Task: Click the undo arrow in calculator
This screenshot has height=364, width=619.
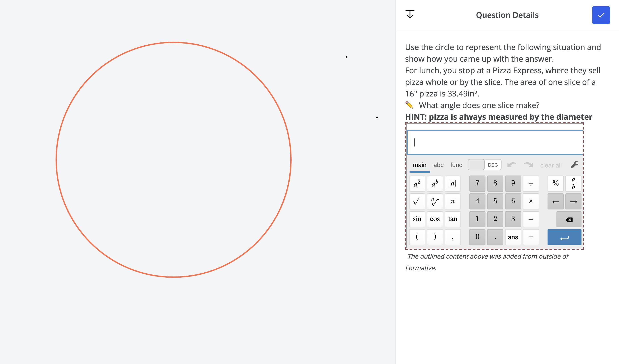Action: (x=512, y=165)
